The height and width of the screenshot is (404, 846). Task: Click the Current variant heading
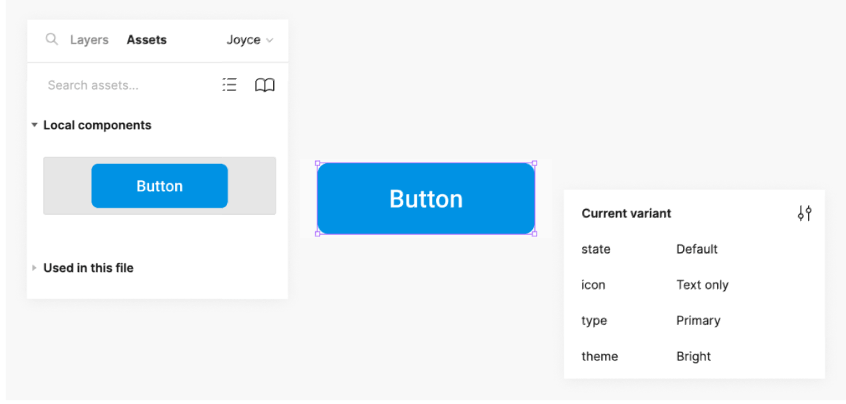(626, 214)
